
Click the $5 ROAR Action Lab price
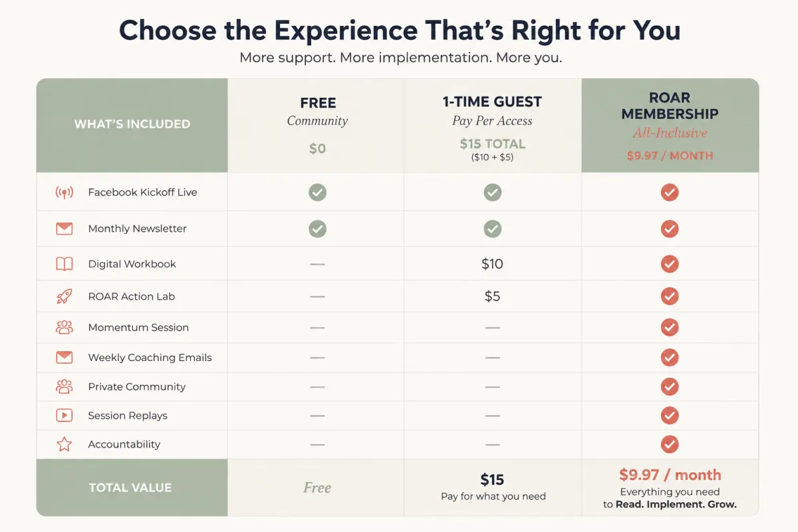[x=493, y=297]
